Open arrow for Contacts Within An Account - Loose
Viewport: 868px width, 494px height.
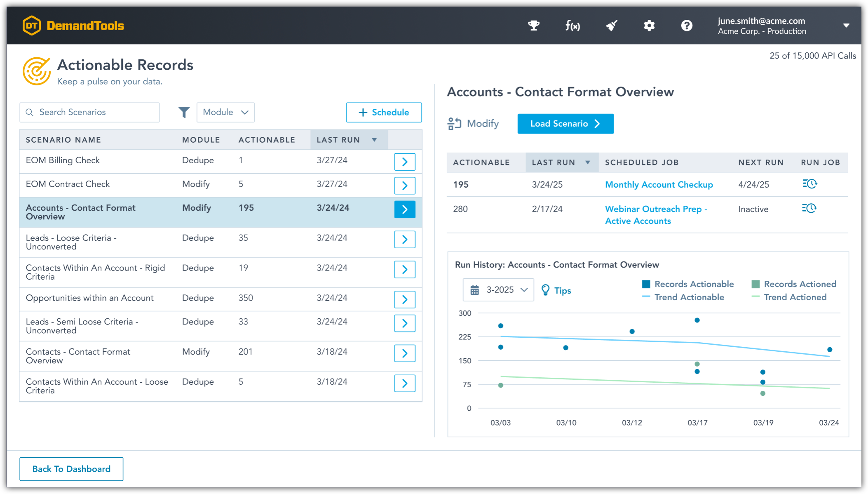pyautogui.click(x=404, y=383)
